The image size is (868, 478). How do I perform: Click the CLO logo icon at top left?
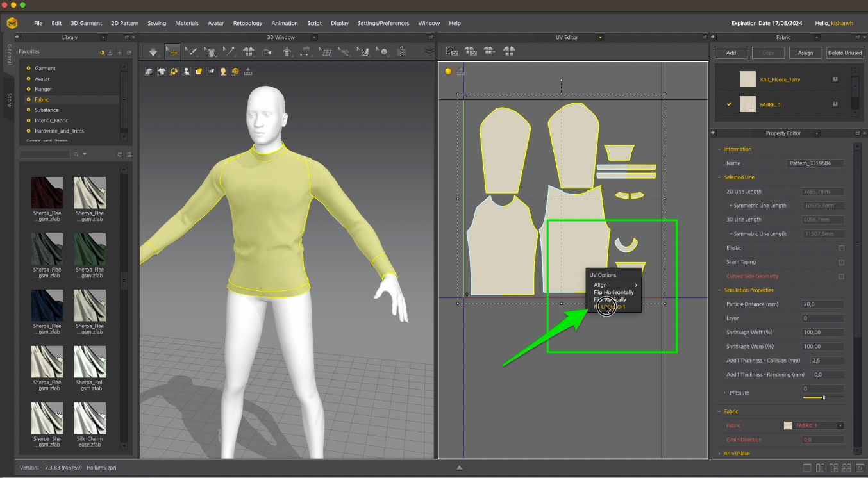(13, 23)
